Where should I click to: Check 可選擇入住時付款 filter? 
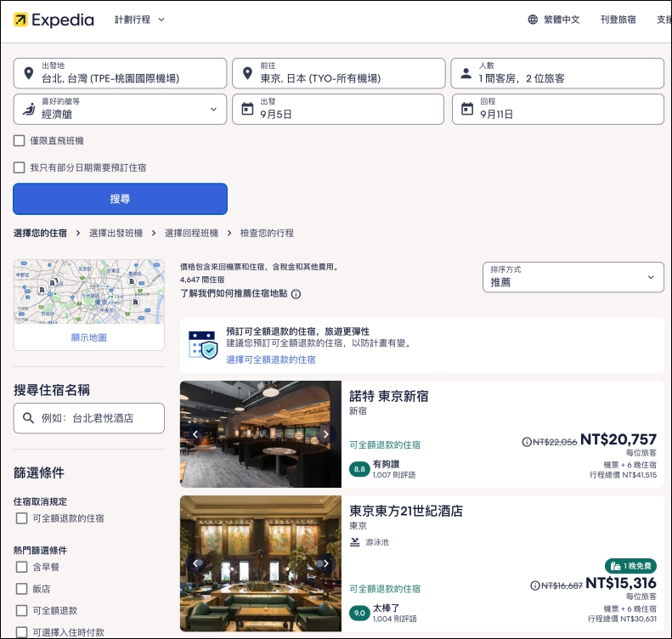coord(21,632)
